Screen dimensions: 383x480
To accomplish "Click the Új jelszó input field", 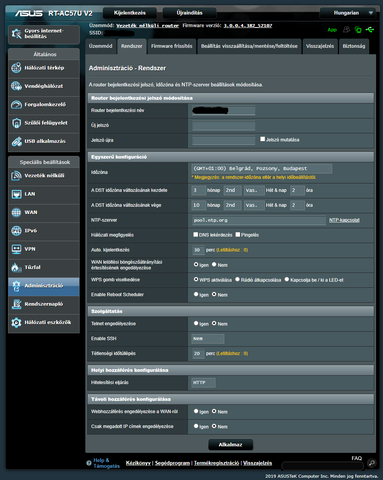I will [224, 126].
